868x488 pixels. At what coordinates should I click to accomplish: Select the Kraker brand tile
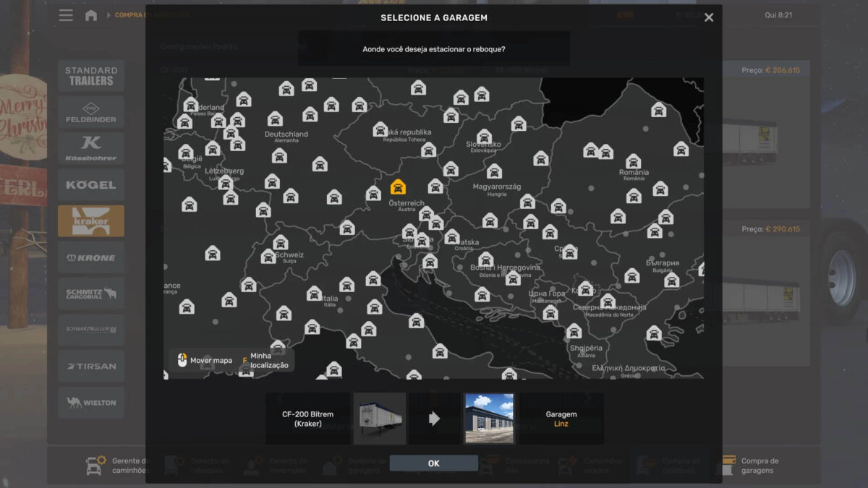pyautogui.click(x=91, y=221)
